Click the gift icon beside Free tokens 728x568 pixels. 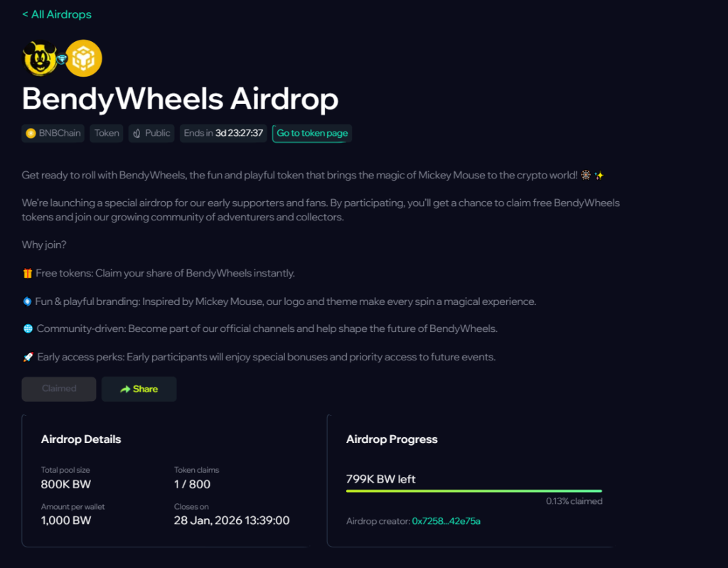28,273
